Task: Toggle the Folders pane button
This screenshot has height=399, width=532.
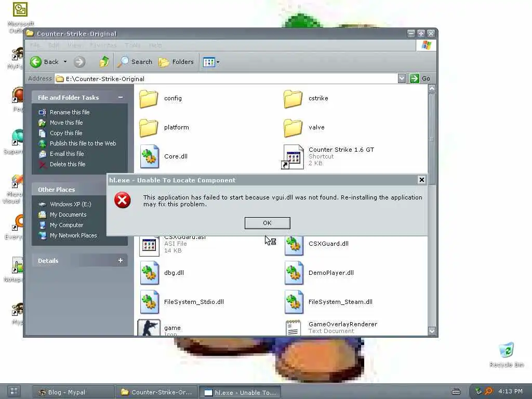Action: [x=177, y=62]
